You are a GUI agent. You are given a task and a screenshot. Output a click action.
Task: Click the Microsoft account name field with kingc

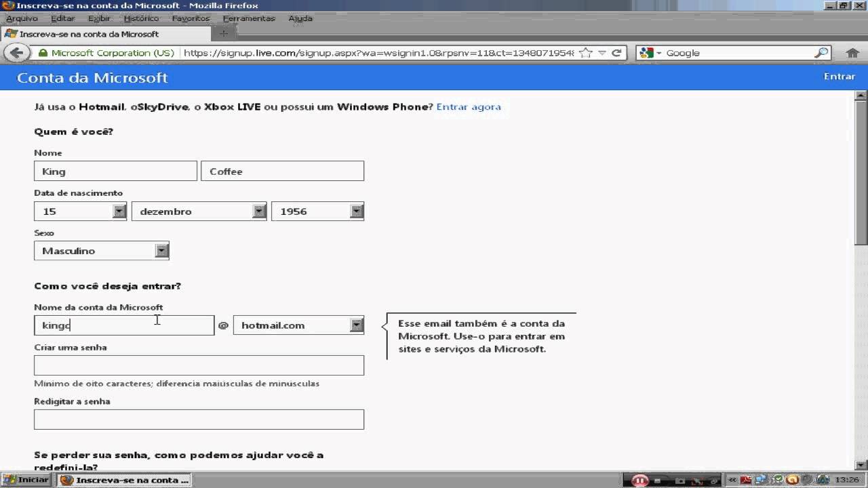(x=124, y=325)
